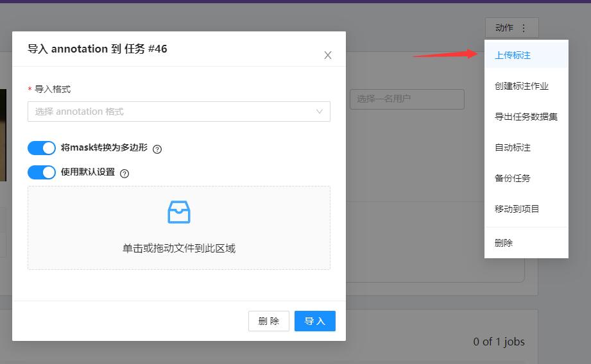Select 创建标注作业 from the menu
The height and width of the screenshot is (364, 591).
521,86
